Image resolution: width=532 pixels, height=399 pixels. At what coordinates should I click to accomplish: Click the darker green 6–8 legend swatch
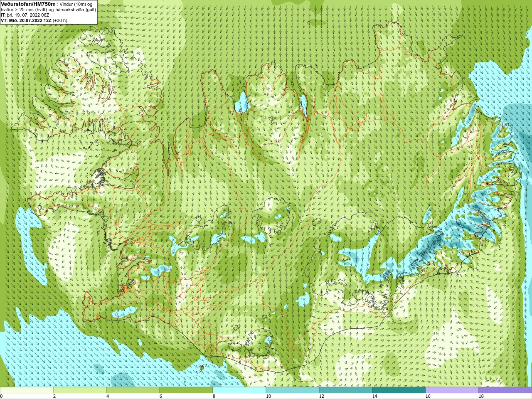click(186, 390)
